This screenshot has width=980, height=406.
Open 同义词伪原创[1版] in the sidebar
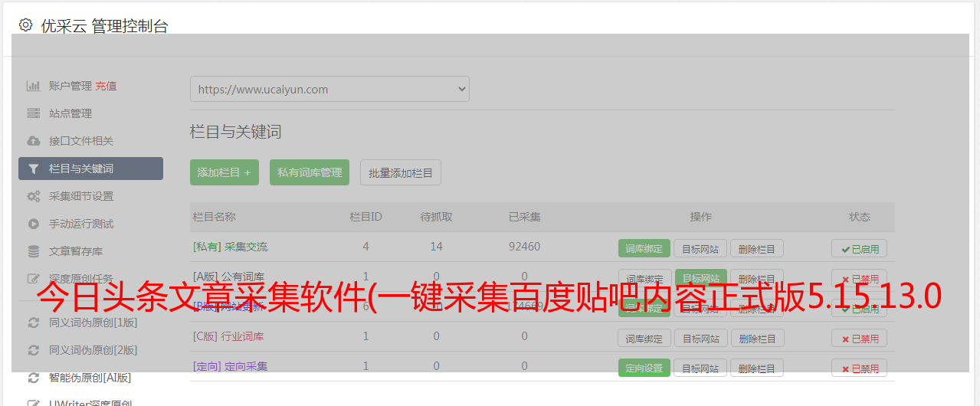[93, 323]
